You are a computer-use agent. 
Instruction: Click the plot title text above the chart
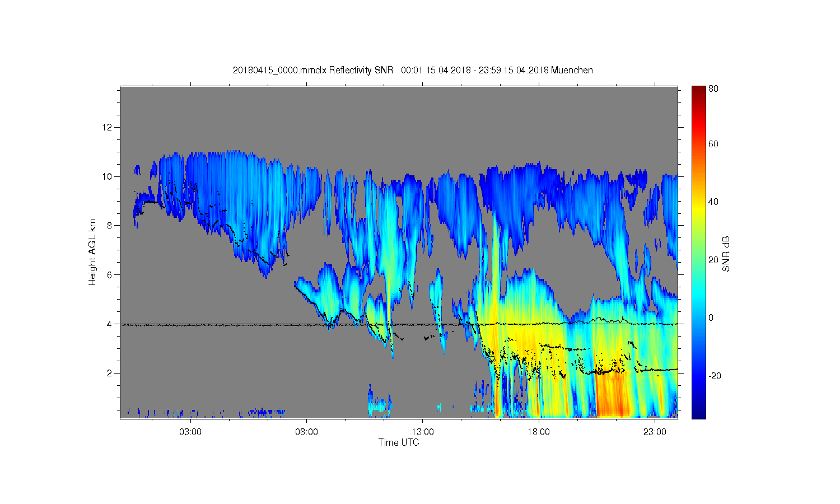point(413,70)
